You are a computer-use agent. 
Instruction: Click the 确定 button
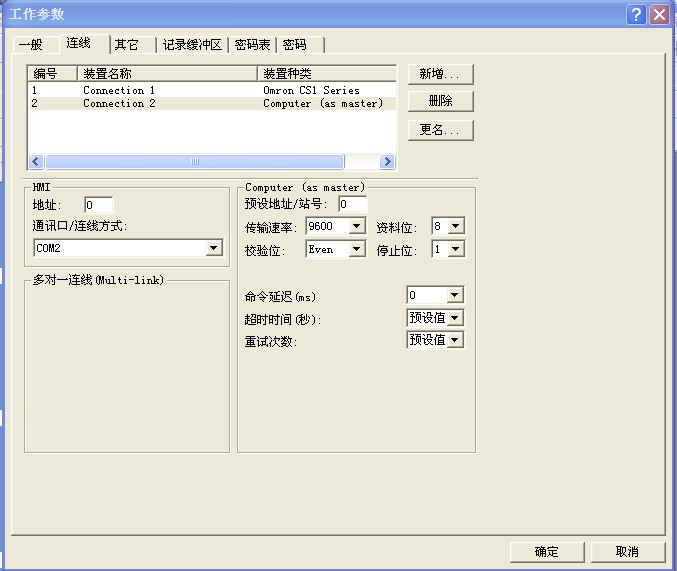546,551
